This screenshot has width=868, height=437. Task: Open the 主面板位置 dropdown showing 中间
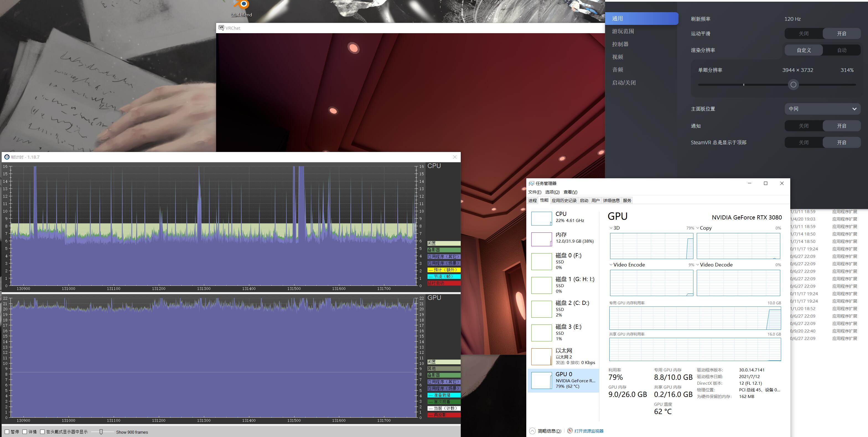click(x=823, y=109)
